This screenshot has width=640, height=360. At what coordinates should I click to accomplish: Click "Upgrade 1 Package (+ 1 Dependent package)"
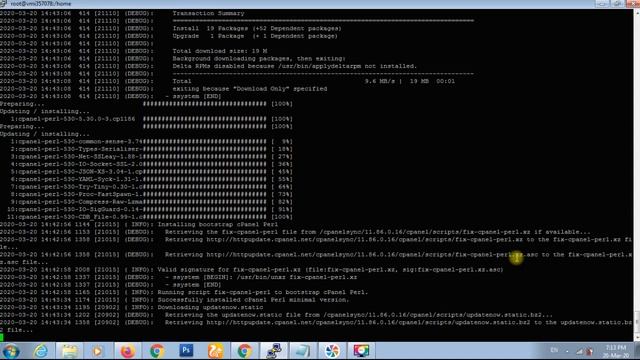point(255,36)
